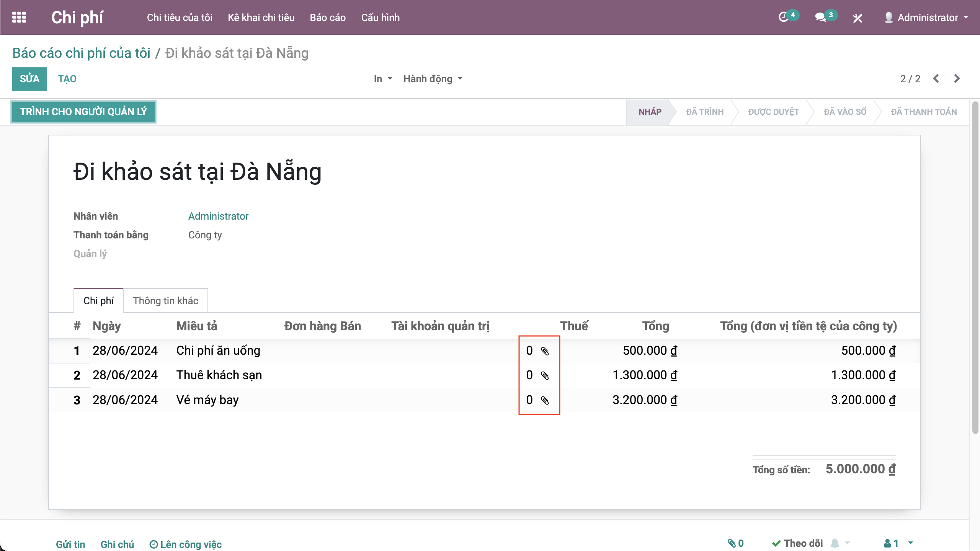The height and width of the screenshot is (551, 980).
Task: Open the Administrator user menu
Action: tap(927, 18)
